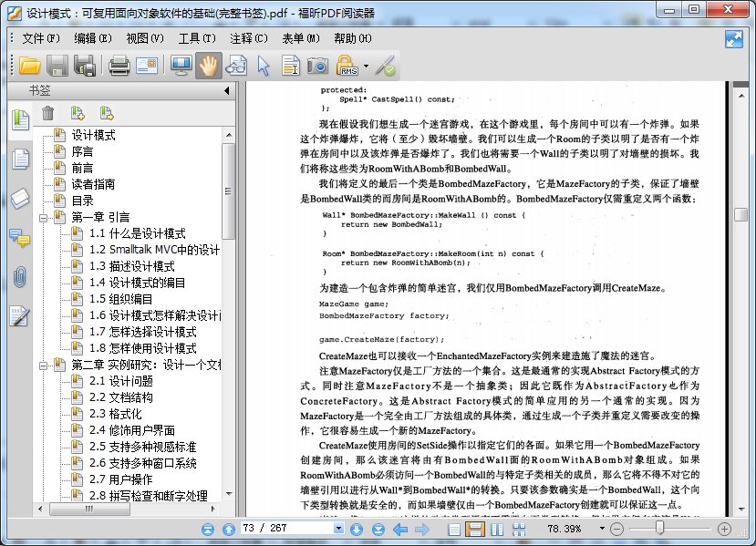This screenshot has width=756, height=546.
Task: Choose the arrow select annotation tool
Action: [264, 66]
